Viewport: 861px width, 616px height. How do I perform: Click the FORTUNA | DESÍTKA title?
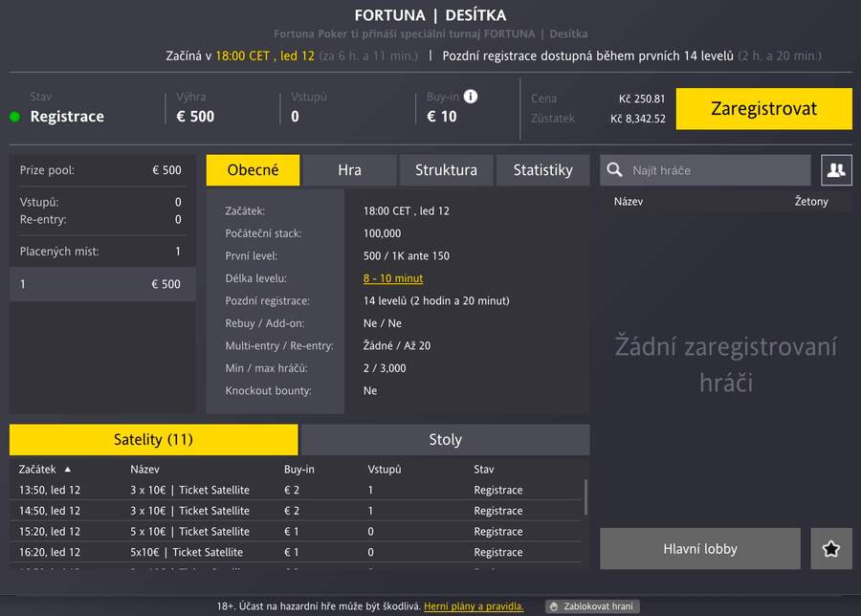(x=430, y=15)
